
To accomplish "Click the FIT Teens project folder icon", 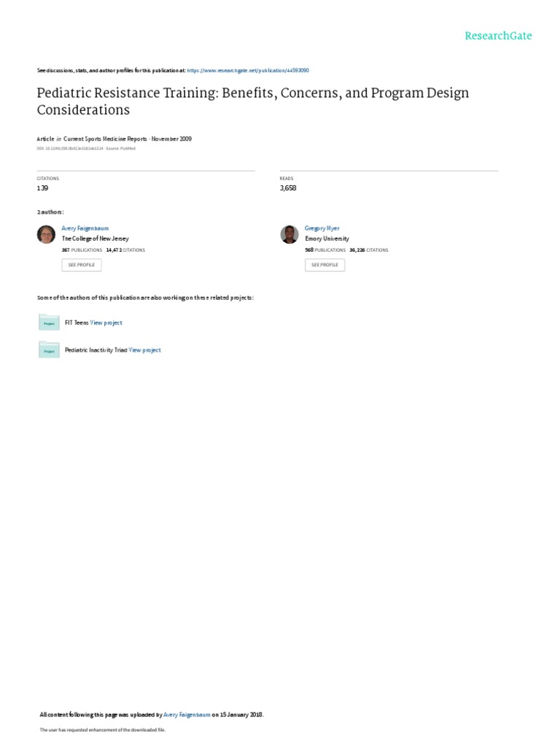I will pyautogui.click(x=49, y=322).
